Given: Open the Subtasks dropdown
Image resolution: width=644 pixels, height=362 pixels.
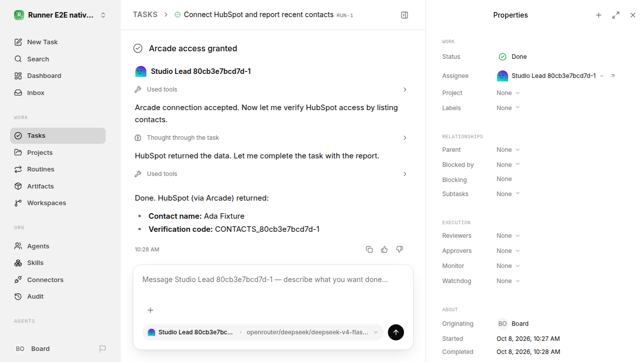Looking at the screenshot, I should (x=508, y=194).
